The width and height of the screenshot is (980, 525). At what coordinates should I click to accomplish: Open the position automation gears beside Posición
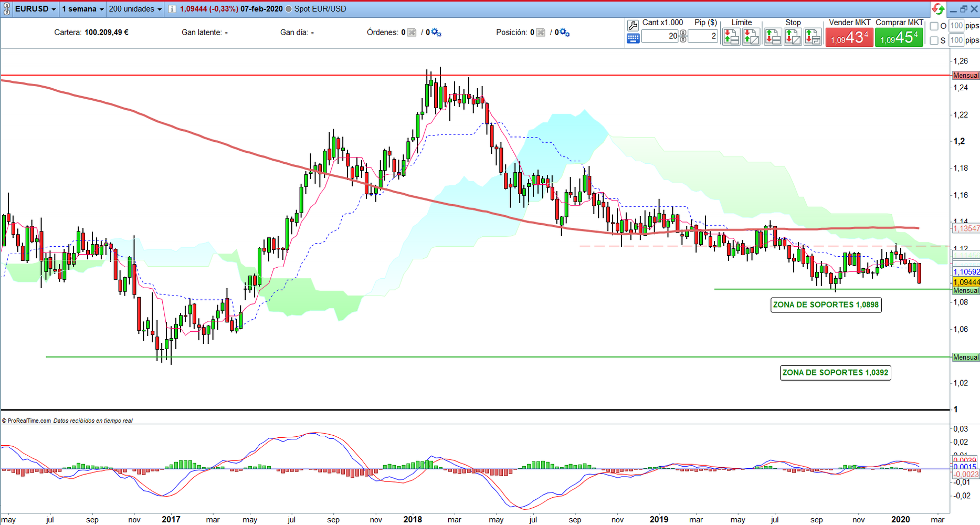coord(564,33)
